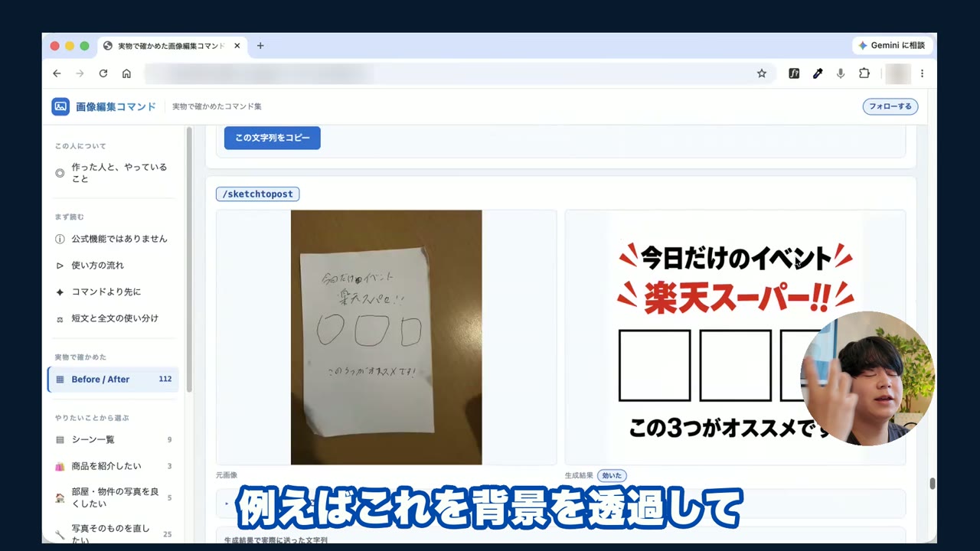Click the blurred profile avatar
980x551 pixels.
[897, 73]
